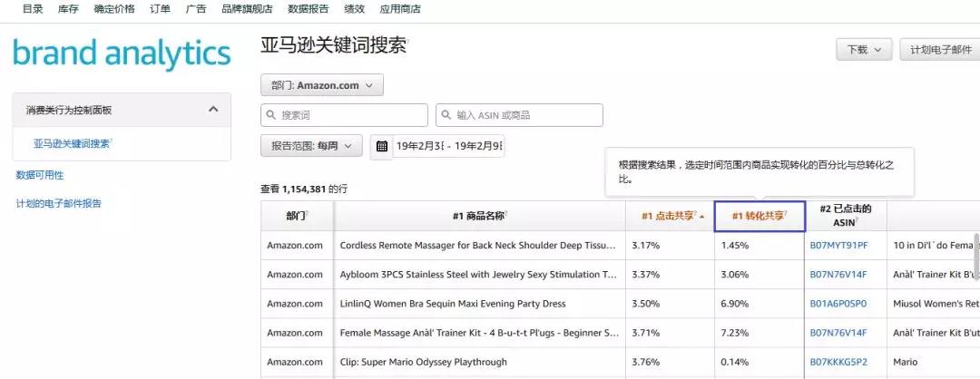Open the 广告 menu
The image size is (980, 379).
[x=196, y=9]
